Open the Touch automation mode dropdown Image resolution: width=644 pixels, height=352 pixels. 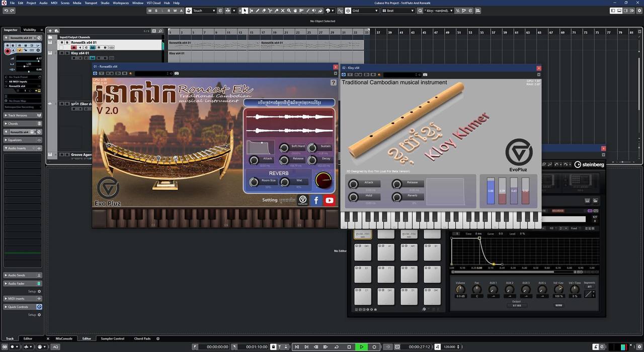pos(204,11)
